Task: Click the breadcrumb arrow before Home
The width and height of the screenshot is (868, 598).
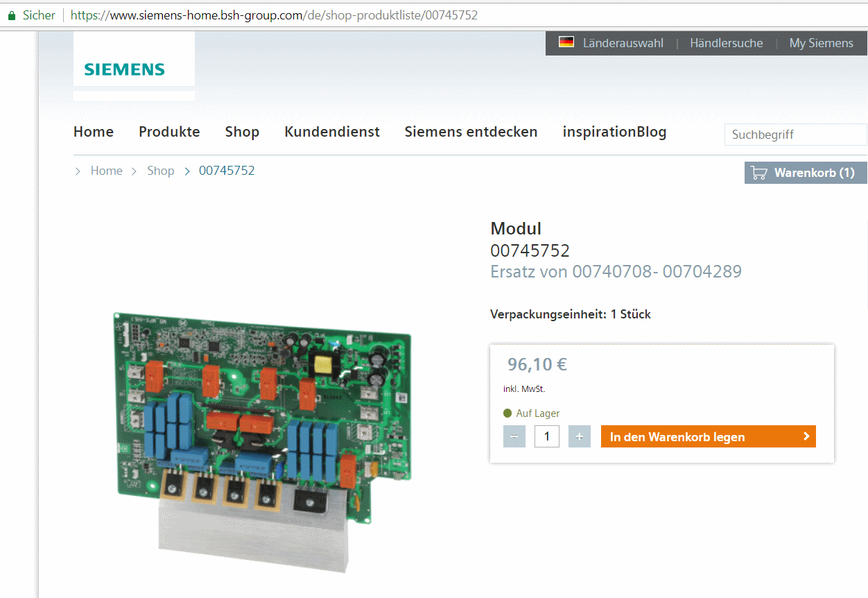Action: (78, 171)
